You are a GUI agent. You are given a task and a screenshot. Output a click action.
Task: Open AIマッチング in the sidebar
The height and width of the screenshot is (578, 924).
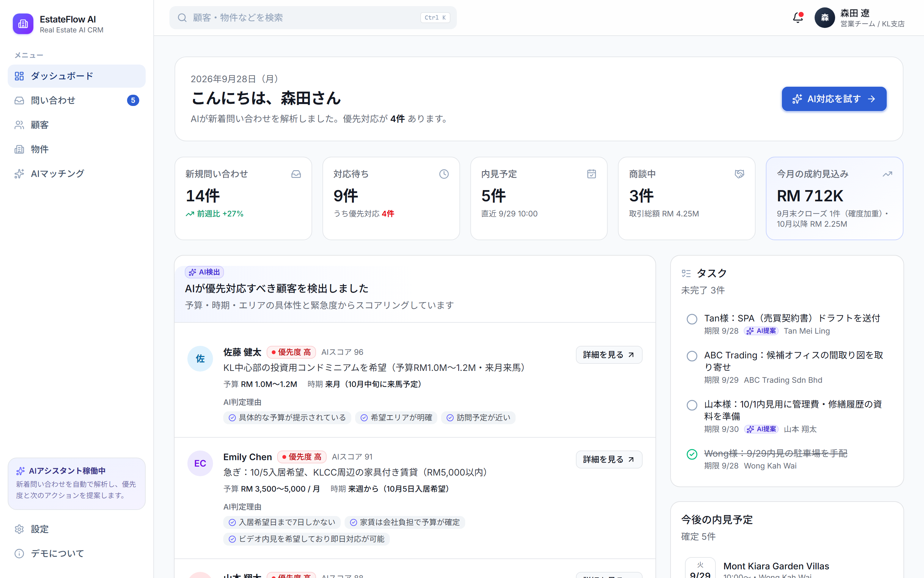click(76, 173)
